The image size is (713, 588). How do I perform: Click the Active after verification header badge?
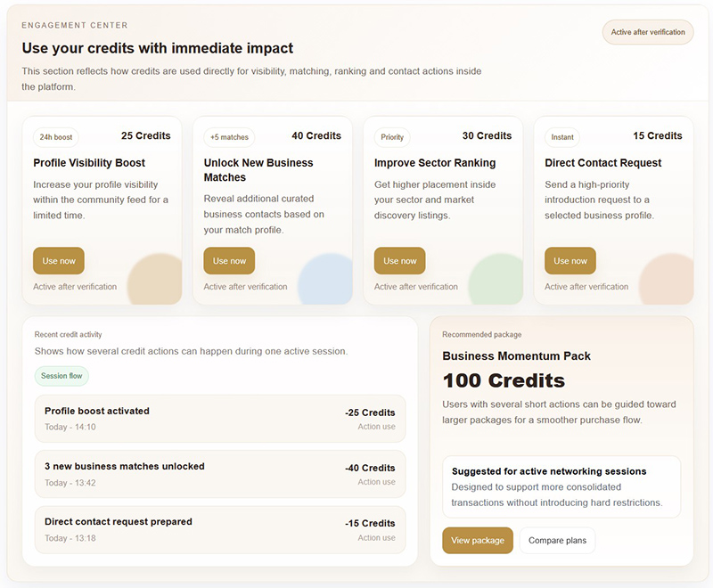coord(648,32)
